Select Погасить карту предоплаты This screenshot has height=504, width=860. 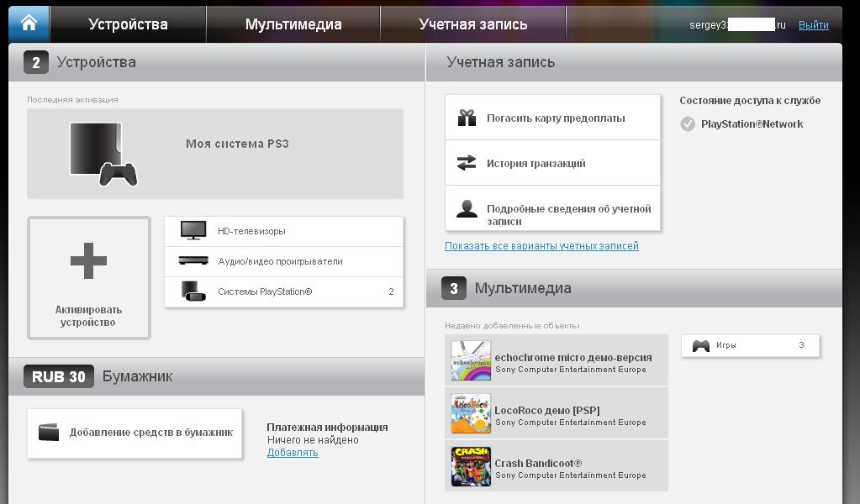pyautogui.click(x=552, y=118)
